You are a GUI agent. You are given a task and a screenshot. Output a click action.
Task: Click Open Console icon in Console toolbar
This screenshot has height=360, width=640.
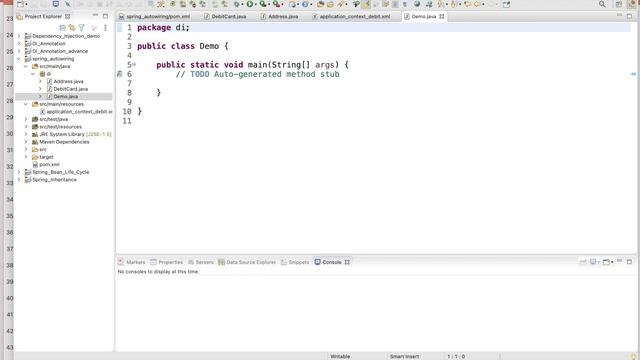click(x=607, y=262)
